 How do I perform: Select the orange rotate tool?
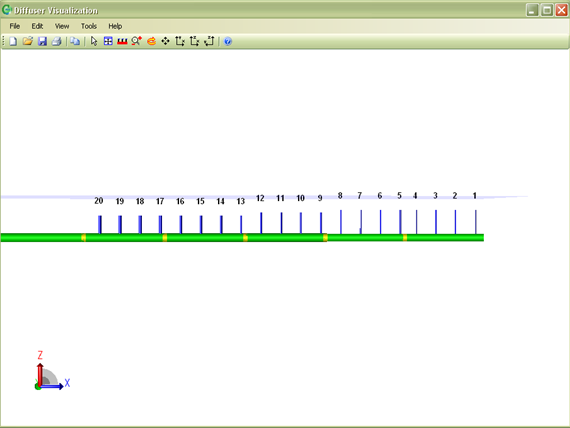[x=152, y=41]
